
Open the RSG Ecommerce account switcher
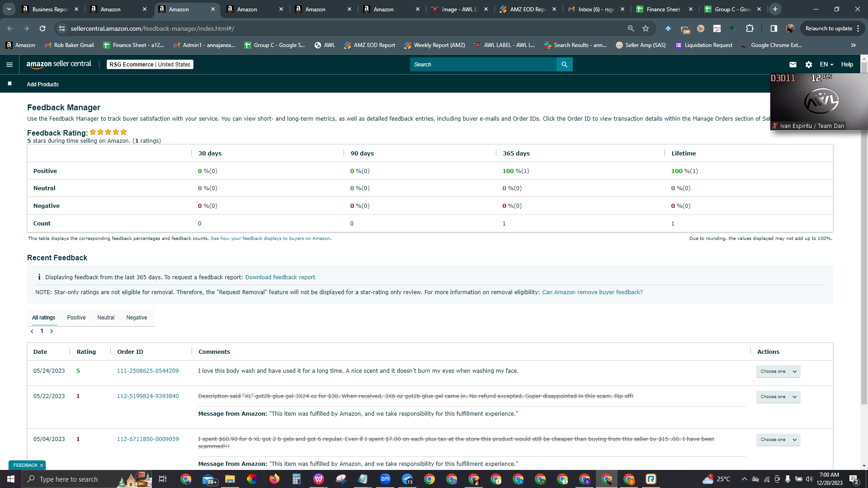(x=150, y=65)
